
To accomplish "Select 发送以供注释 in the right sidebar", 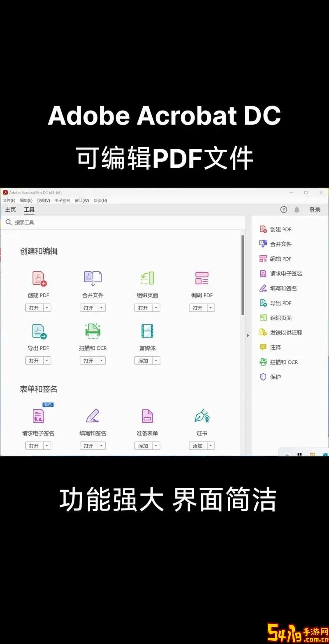I will coord(281,332).
